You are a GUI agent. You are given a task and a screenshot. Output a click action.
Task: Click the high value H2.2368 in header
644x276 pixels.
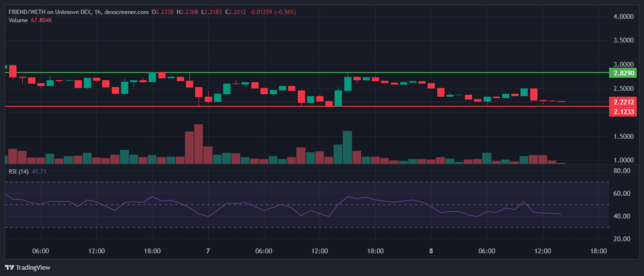187,12
